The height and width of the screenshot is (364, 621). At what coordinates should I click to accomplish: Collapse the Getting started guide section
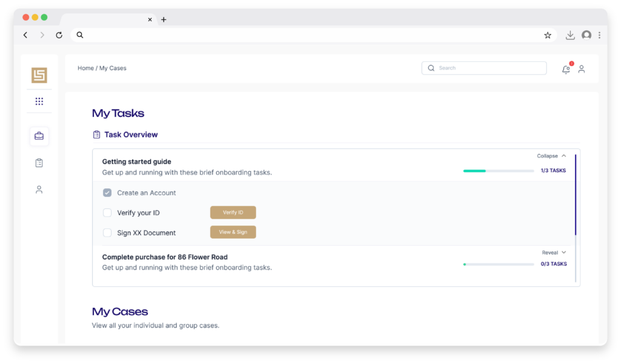point(551,156)
